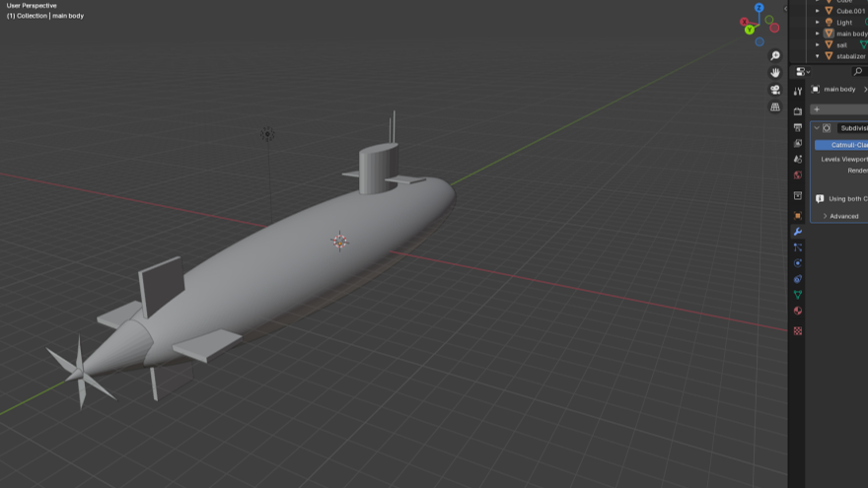Open the Object Data properties tab

point(798,295)
